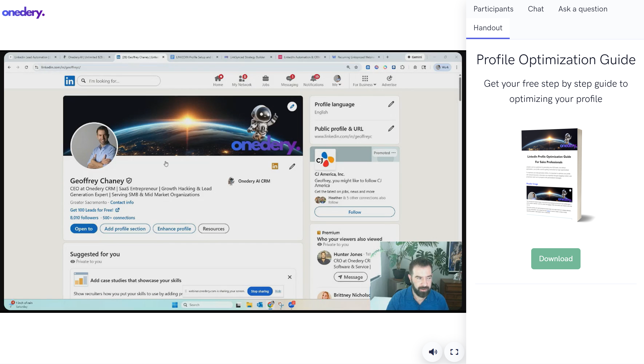Click the onedery logo at top left
Image resolution: width=644 pixels, height=364 pixels.
(23, 12)
